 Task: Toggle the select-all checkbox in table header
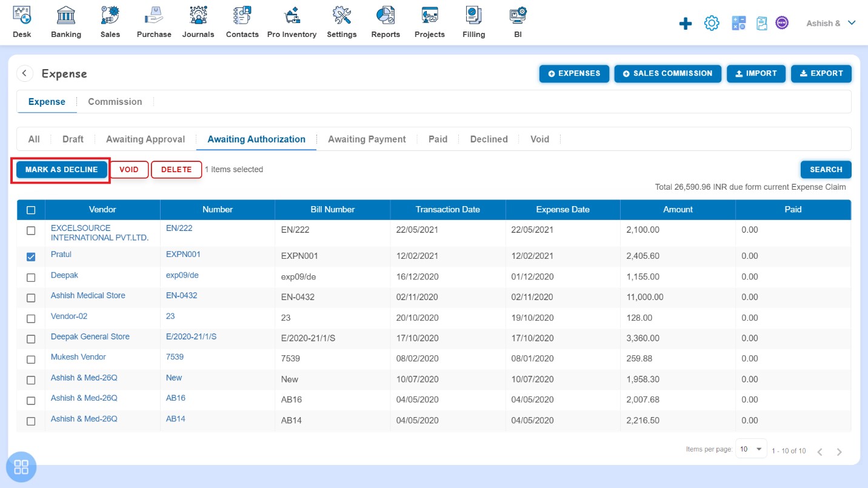coord(31,210)
